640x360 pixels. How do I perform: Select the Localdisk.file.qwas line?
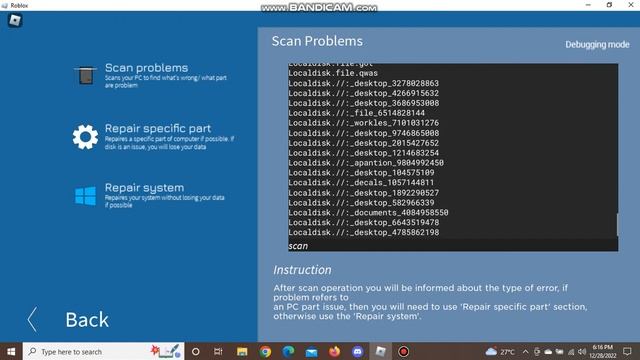click(x=333, y=73)
